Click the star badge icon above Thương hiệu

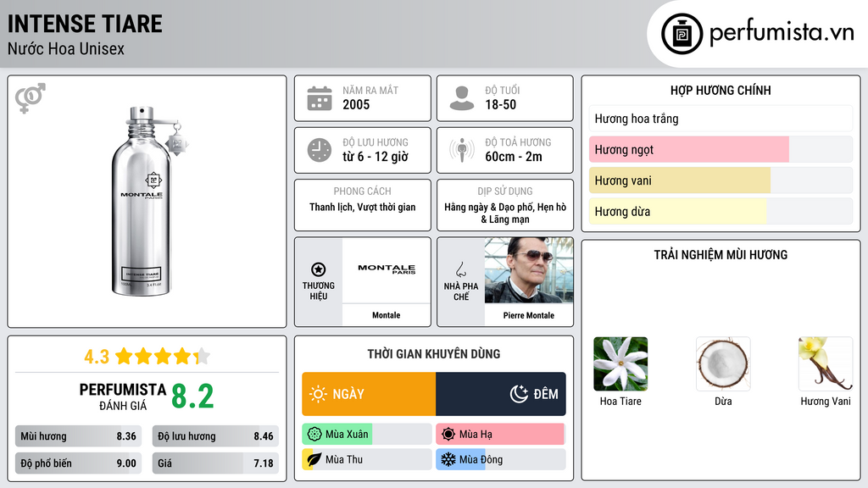tap(319, 269)
